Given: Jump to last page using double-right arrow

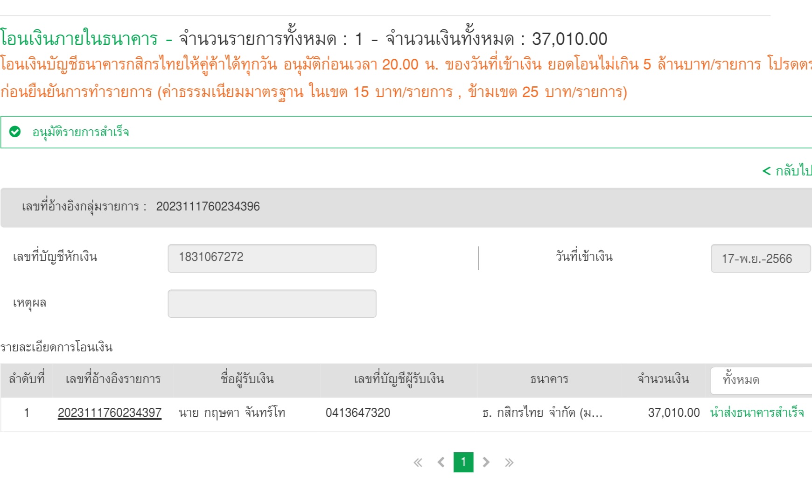Looking at the screenshot, I should point(509,462).
